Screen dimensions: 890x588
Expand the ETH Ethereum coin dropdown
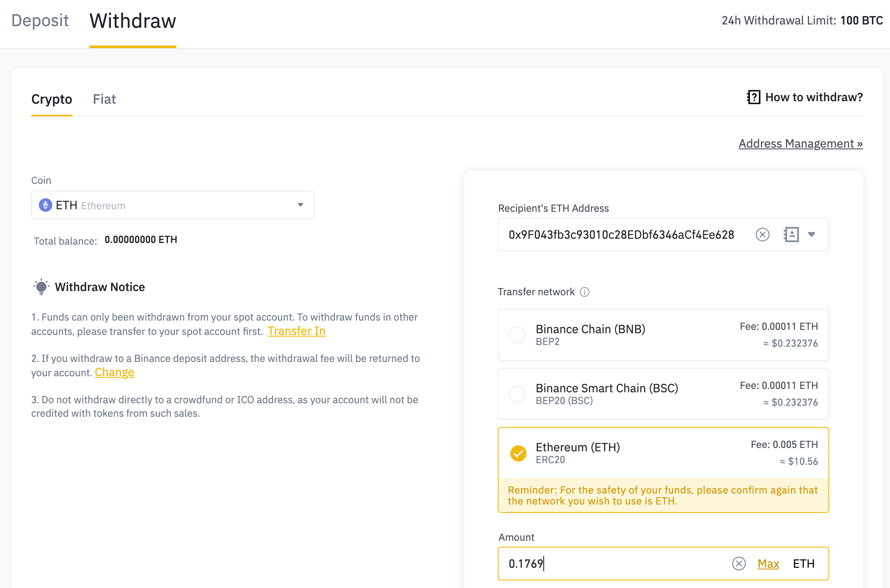pyautogui.click(x=173, y=205)
